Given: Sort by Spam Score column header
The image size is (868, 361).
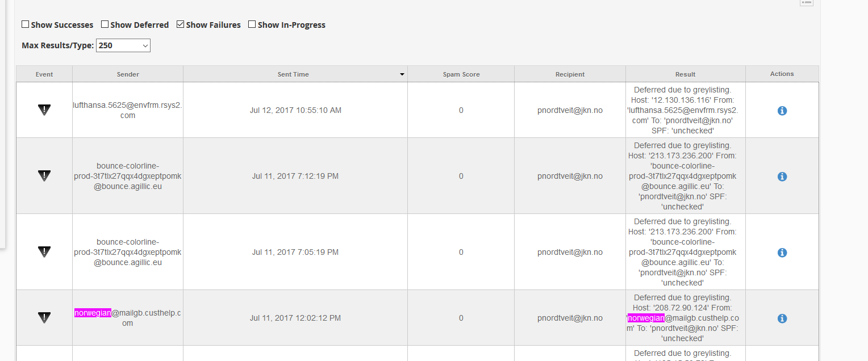Looking at the screenshot, I should (x=461, y=74).
